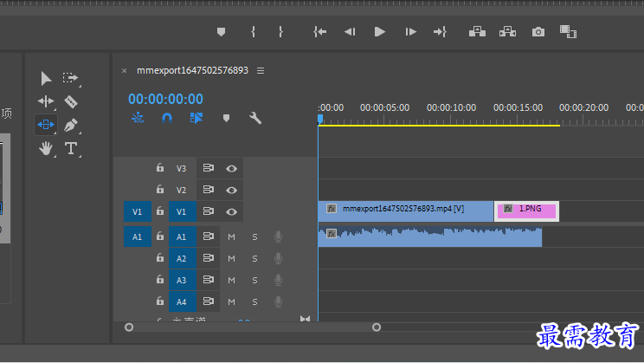Click the Lift button

coord(477,32)
